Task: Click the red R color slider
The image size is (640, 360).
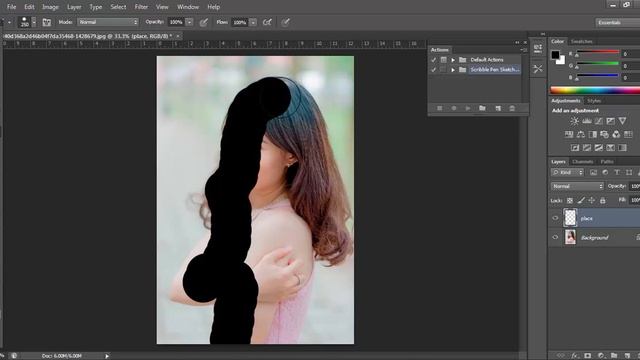Action: pyautogui.click(x=598, y=52)
